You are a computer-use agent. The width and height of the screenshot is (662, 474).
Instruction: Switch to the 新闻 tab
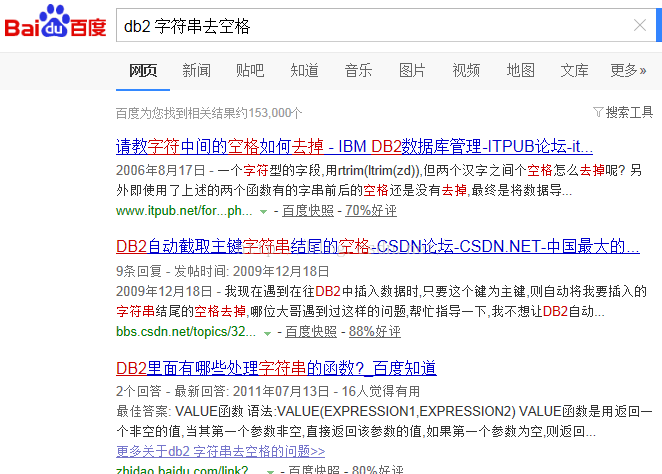tap(197, 70)
